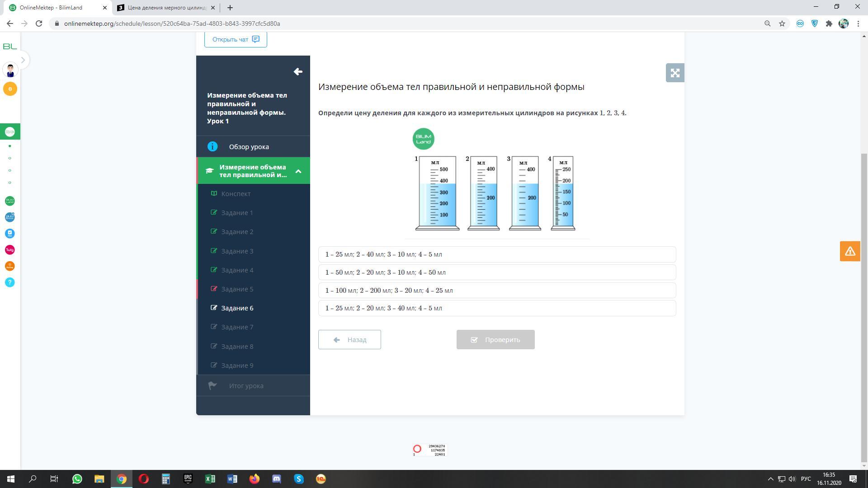The width and height of the screenshot is (868, 488).
Task: Open new browser tab
Action: coord(230,8)
